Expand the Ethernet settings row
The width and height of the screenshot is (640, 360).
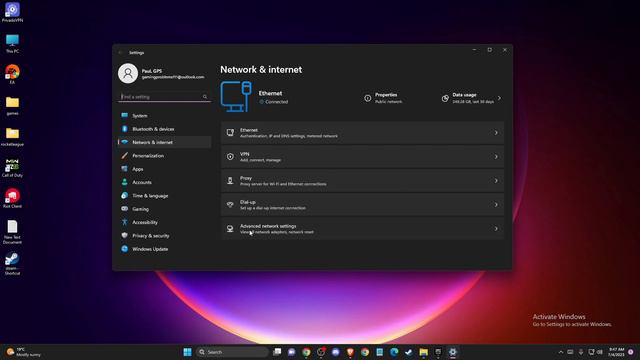[362, 133]
